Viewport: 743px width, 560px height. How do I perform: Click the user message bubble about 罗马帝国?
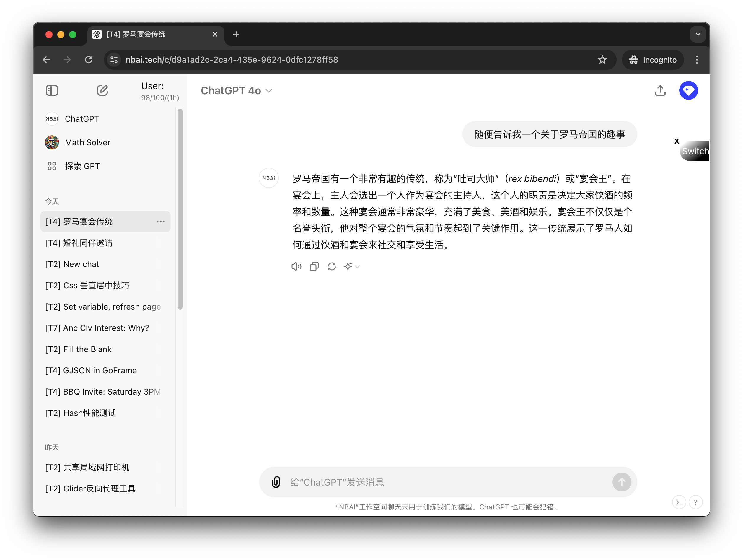(x=550, y=134)
